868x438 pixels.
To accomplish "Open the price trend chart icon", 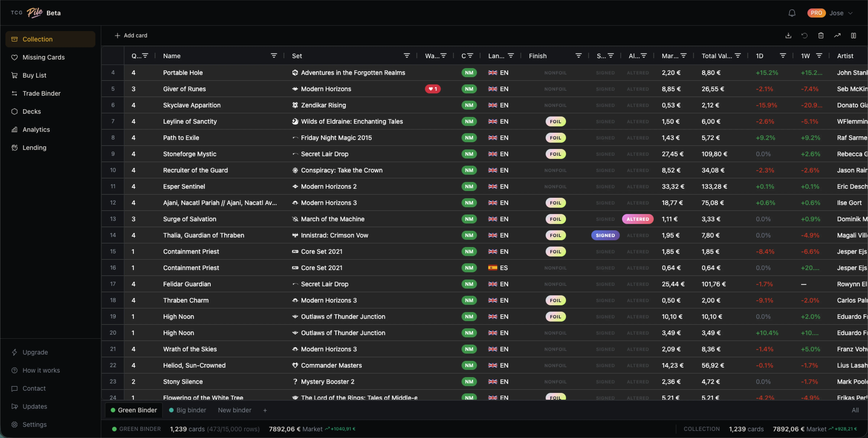I will point(837,36).
